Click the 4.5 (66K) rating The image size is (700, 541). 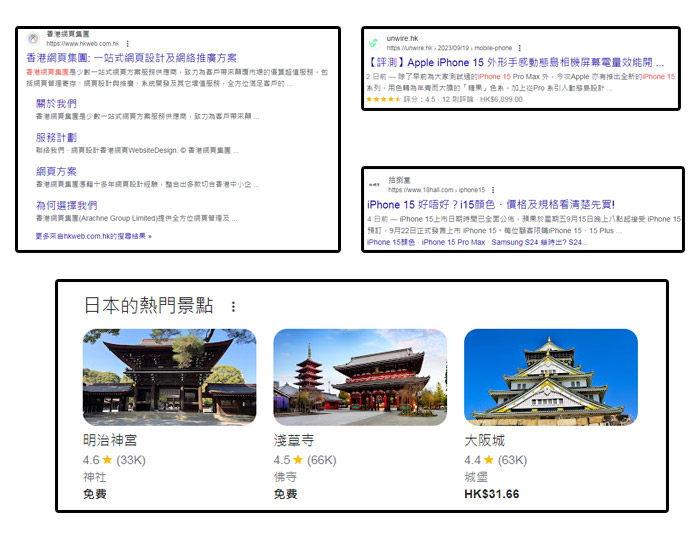click(x=305, y=460)
